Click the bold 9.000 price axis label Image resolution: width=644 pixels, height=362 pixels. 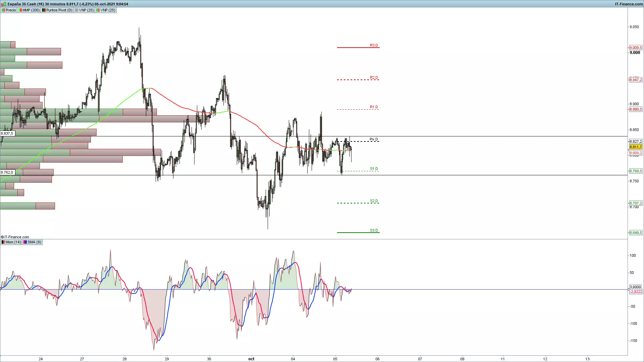[635, 53]
